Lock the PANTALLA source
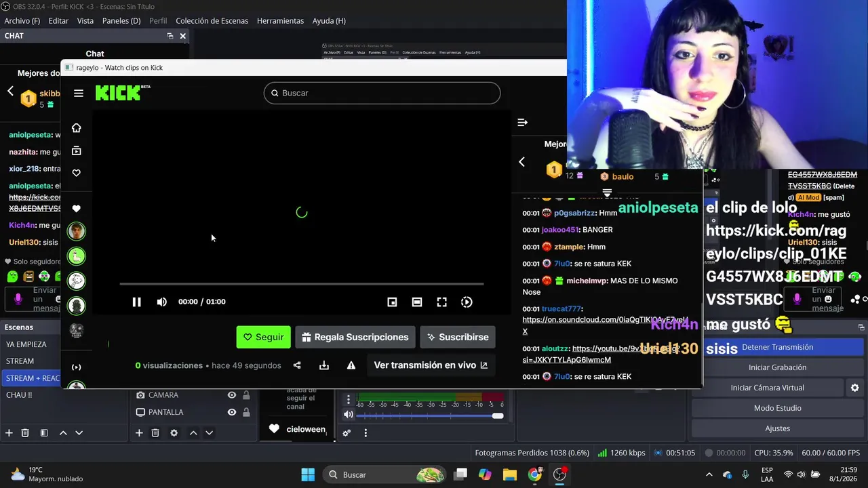The image size is (868, 488). point(246,412)
